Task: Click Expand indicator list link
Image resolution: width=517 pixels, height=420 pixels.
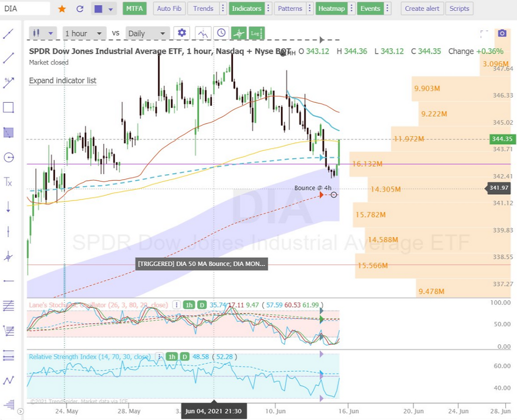Action: point(63,81)
